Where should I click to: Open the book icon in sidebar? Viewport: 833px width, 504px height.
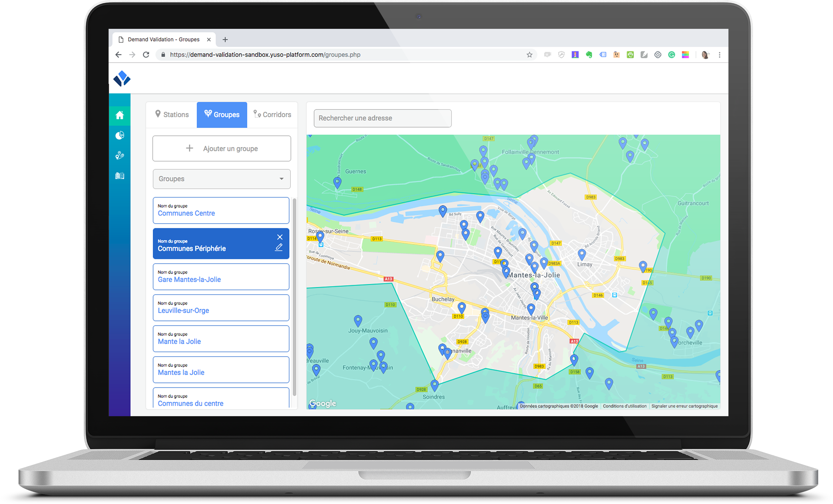tap(120, 176)
